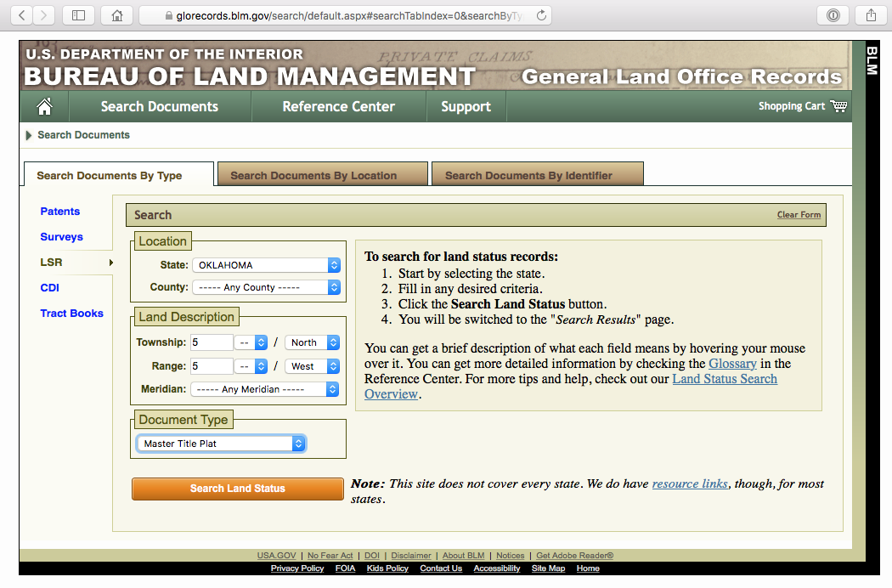The width and height of the screenshot is (892, 588).
Task: Open the Township fraction dropdown
Action: (x=252, y=342)
